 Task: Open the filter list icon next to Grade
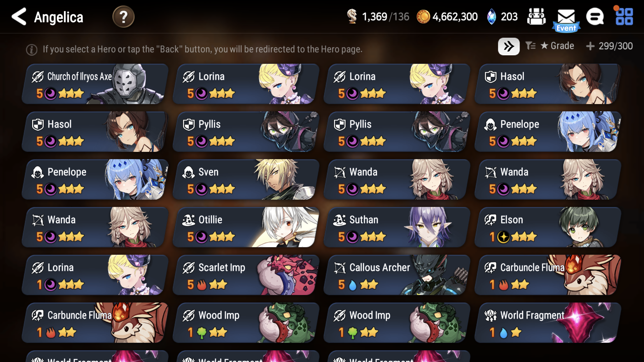tap(531, 46)
